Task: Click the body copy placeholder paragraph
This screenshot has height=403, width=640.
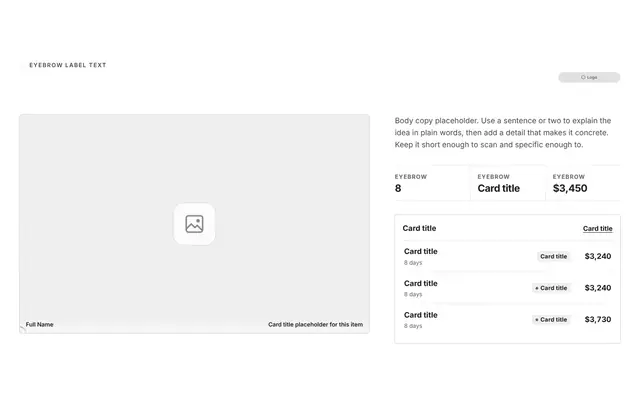Action: (502, 133)
